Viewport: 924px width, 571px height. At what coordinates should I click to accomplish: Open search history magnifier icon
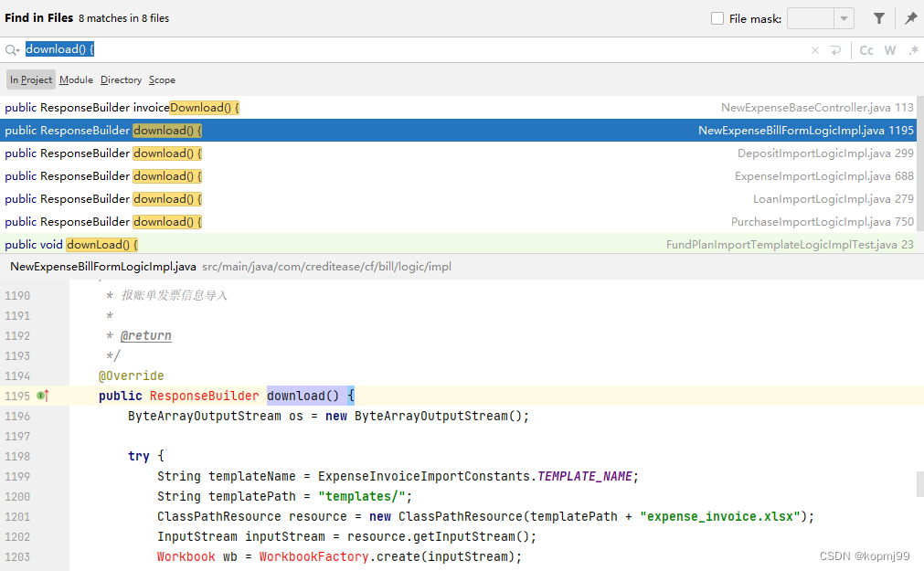[x=12, y=50]
